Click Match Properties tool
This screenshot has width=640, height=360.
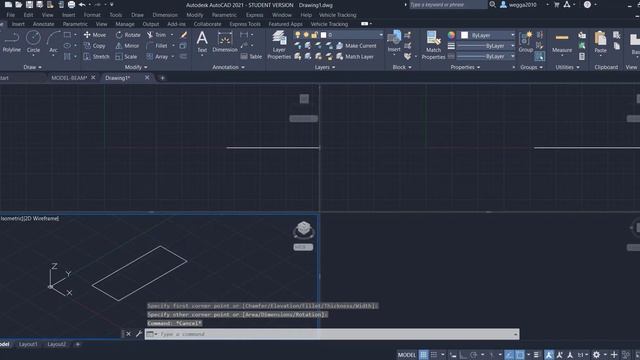pyautogui.click(x=433, y=45)
